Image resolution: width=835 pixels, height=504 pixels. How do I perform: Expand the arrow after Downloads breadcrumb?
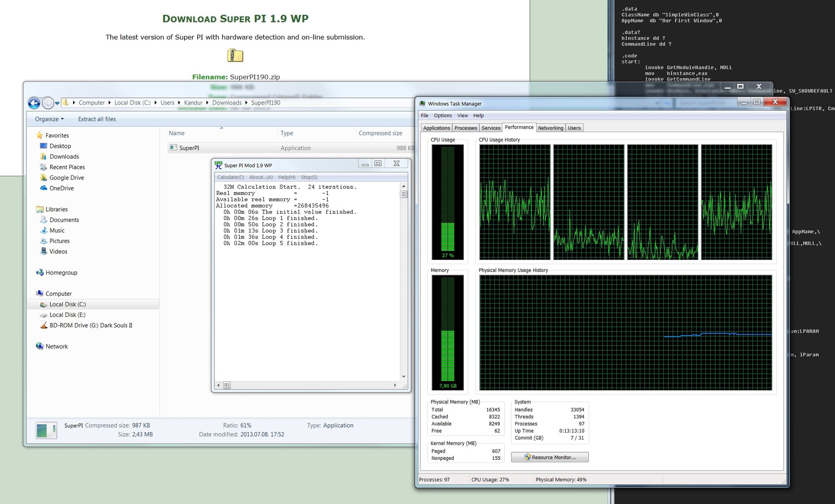click(247, 103)
